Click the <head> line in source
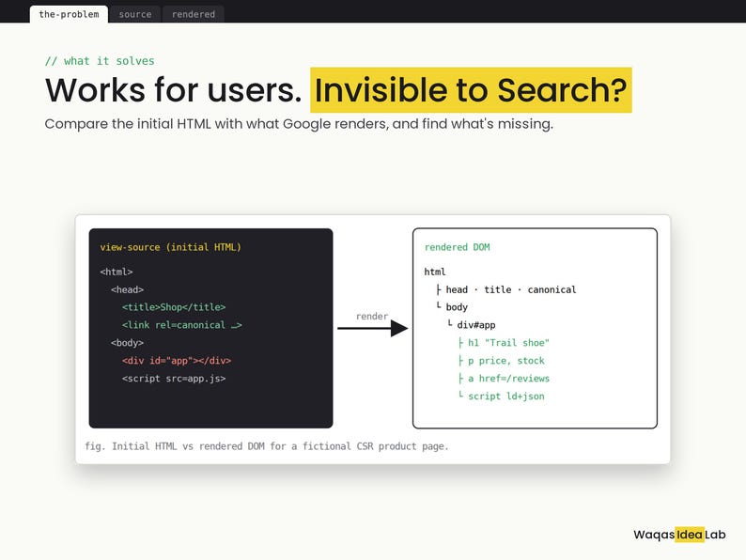Image resolution: width=746 pixels, height=560 pixels. point(127,289)
